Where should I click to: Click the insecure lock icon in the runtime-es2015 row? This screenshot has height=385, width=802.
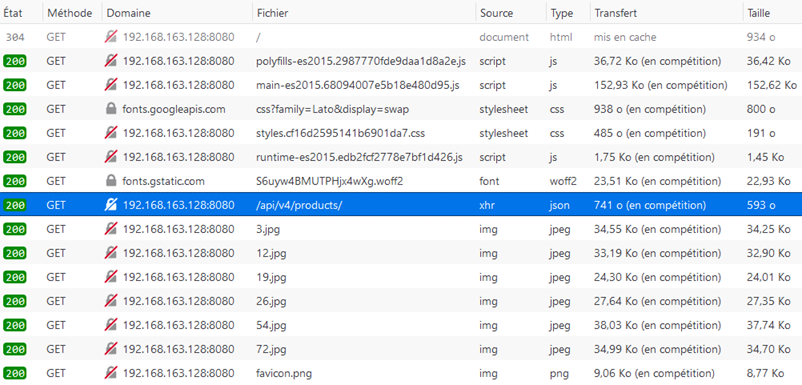pyautogui.click(x=111, y=157)
